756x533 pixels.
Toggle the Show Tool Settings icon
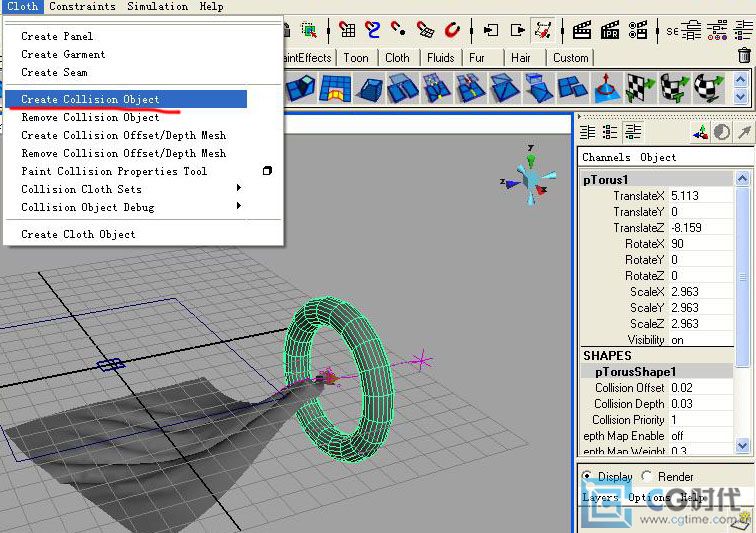click(x=717, y=30)
